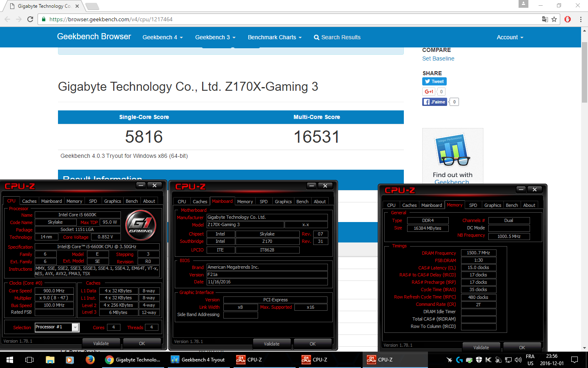Image resolution: width=588 pixels, height=368 pixels.
Task: Click OK in the left CPU-Z window
Action: (x=142, y=343)
